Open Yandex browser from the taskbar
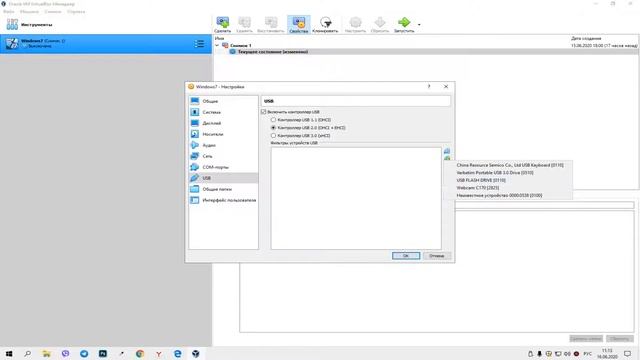This screenshot has height=360, width=640. [x=159, y=353]
